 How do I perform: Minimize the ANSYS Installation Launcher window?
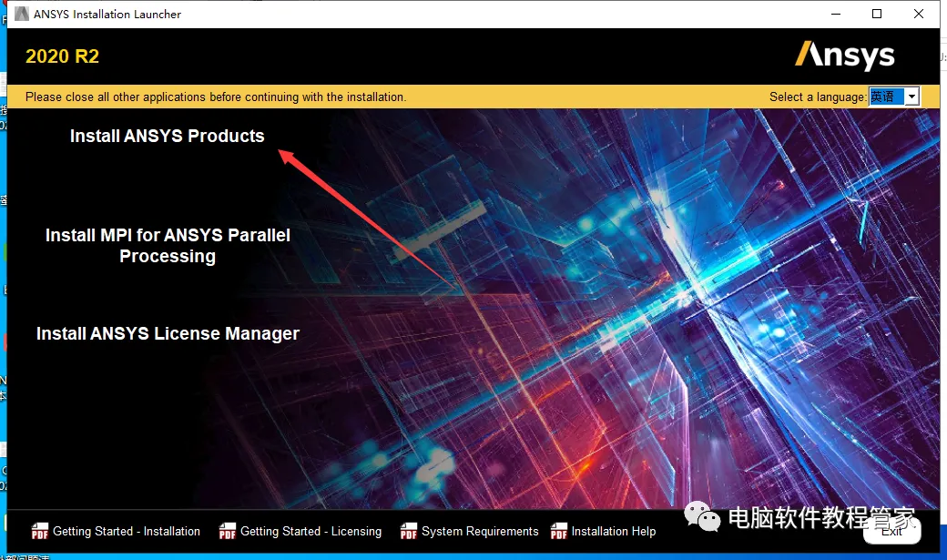click(x=836, y=14)
